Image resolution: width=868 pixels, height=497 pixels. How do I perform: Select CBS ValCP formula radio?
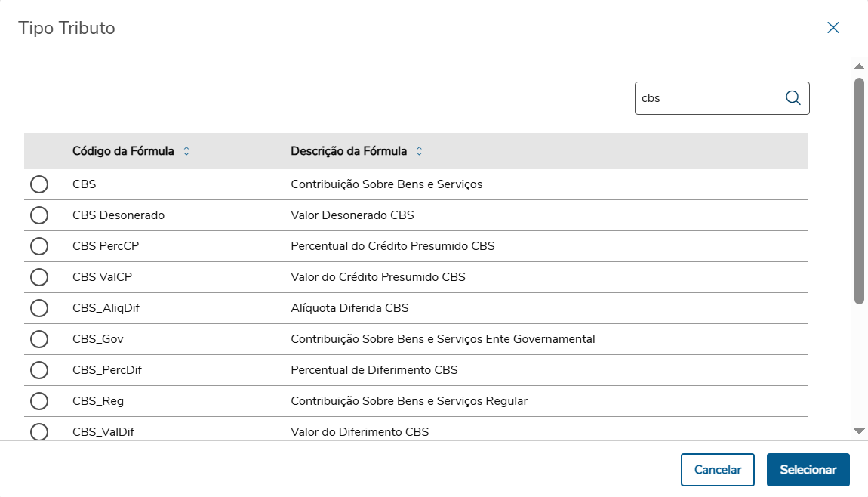(39, 277)
